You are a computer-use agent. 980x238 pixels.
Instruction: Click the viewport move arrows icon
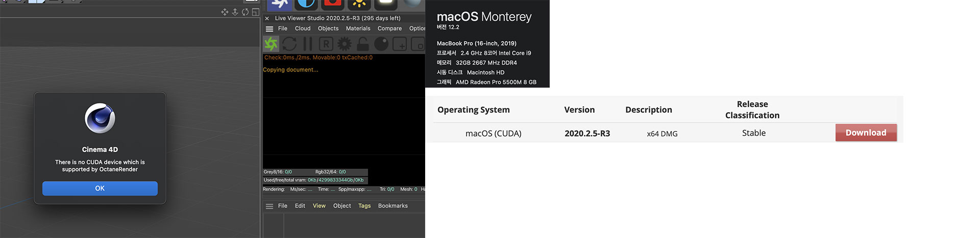(225, 12)
